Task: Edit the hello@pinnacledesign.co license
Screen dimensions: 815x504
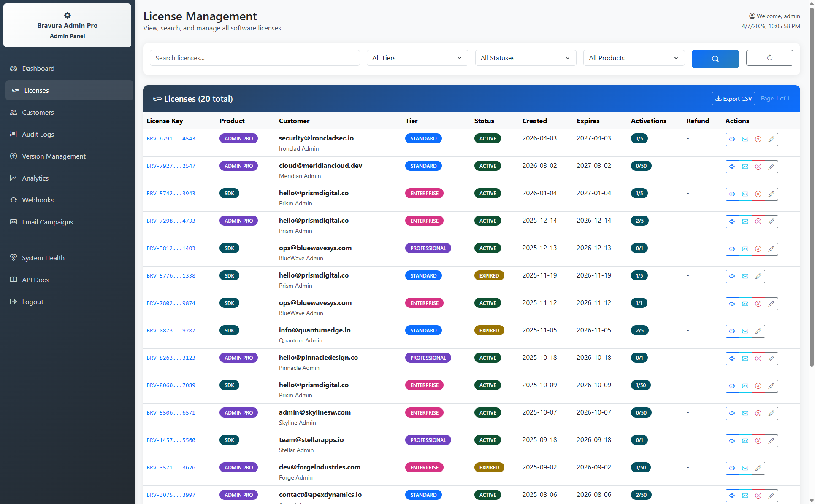Action: point(771,358)
